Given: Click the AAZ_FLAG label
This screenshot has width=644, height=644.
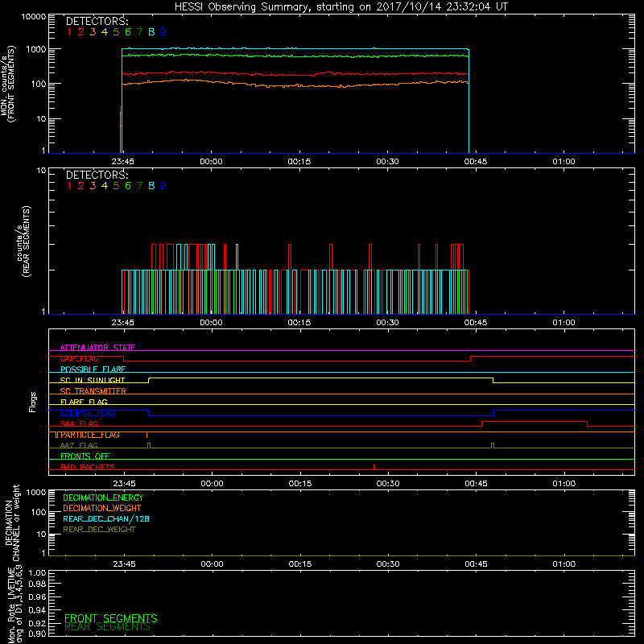Looking at the screenshot, I should (79, 446).
